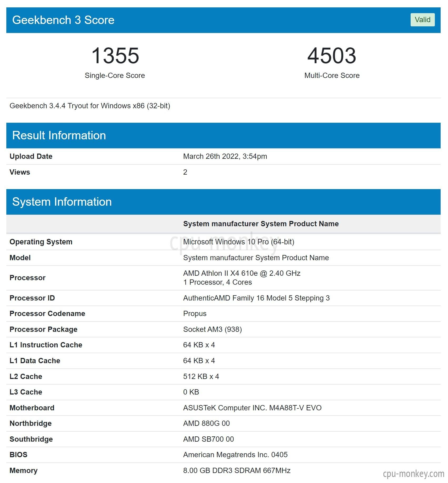Click the Operating System label
The height and width of the screenshot is (483, 448).
tap(41, 242)
